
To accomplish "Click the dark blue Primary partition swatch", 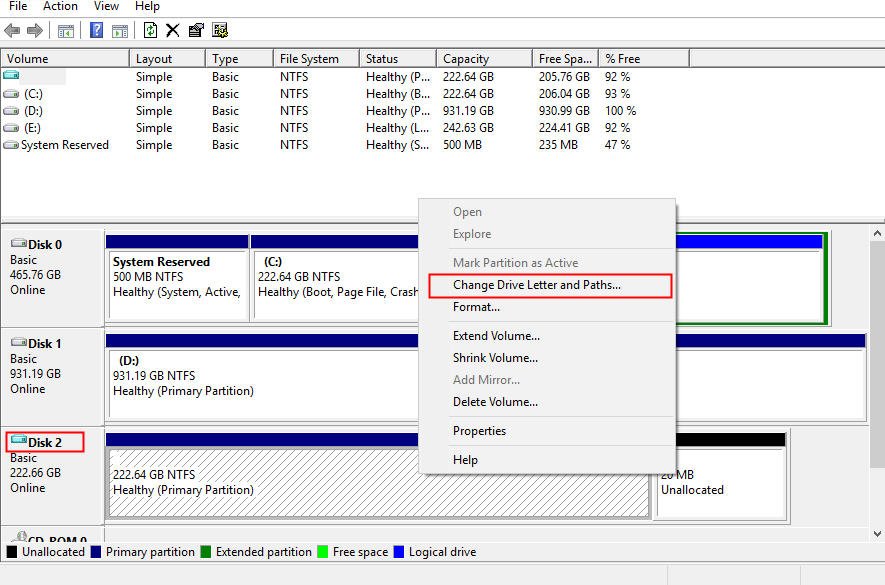I will [95, 552].
